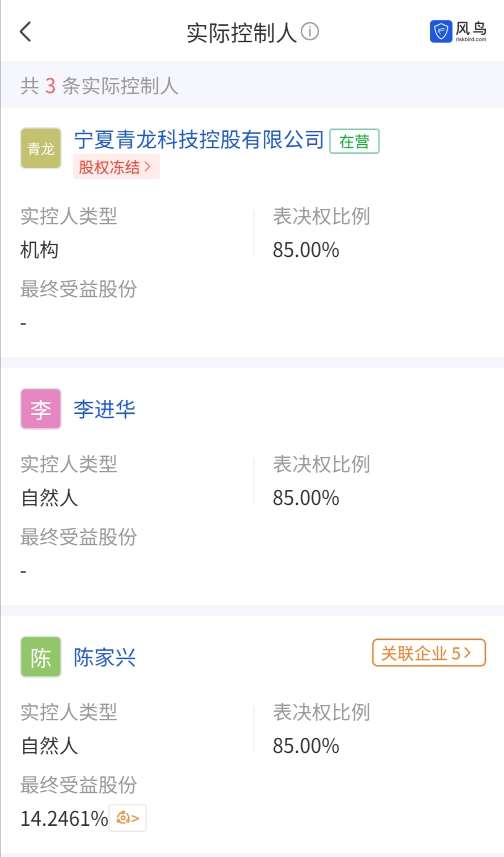Tap the pink 李 avatar

[x=41, y=409]
